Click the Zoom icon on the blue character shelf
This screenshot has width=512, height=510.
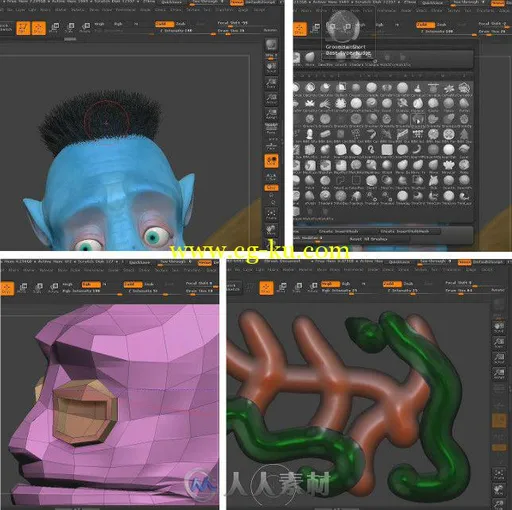(x=271, y=83)
